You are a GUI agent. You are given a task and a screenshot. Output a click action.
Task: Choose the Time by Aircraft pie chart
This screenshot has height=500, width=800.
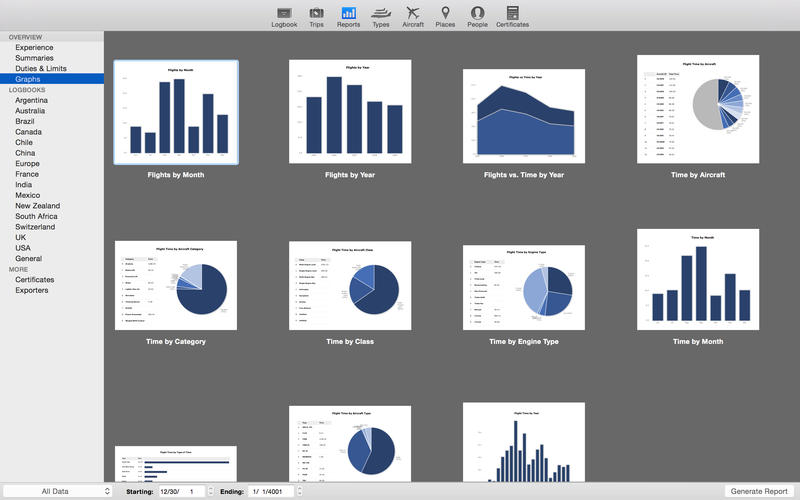[x=698, y=108]
